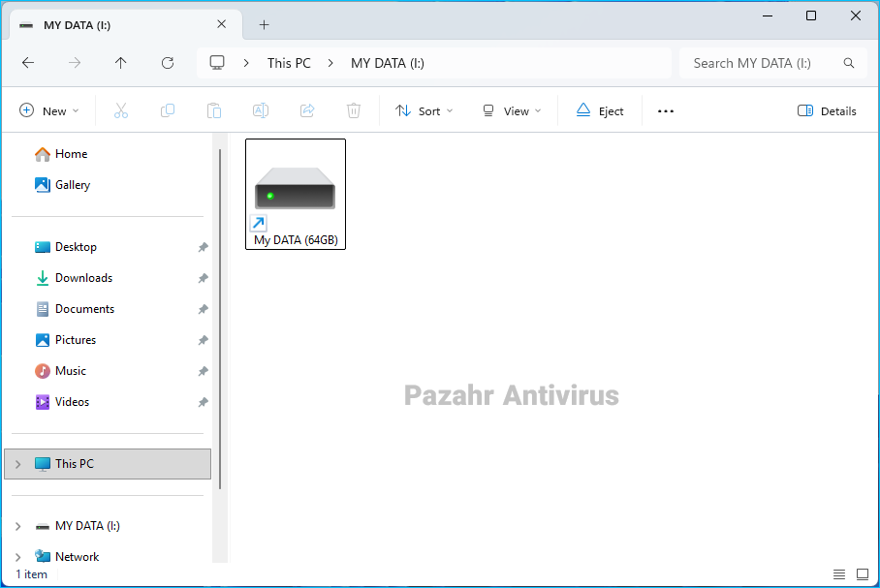Open the View dropdown menu
Screen dimensions: 880x588
click(512, 111)
